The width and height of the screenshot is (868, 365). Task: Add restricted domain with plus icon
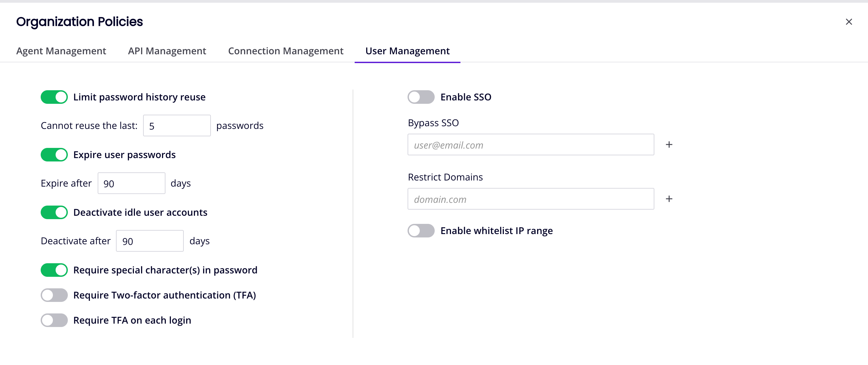[669, 199]
